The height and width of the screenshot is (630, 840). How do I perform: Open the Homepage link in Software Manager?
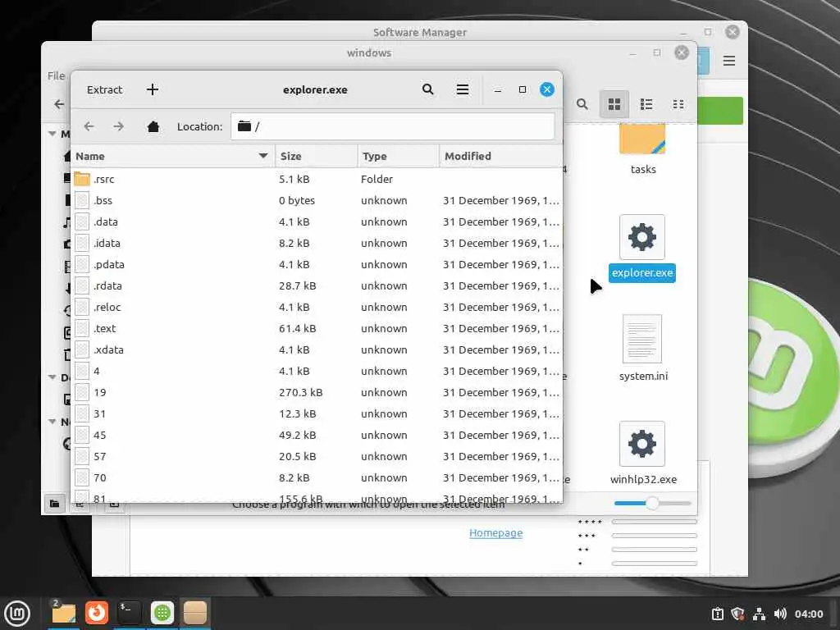click(496, 532)
